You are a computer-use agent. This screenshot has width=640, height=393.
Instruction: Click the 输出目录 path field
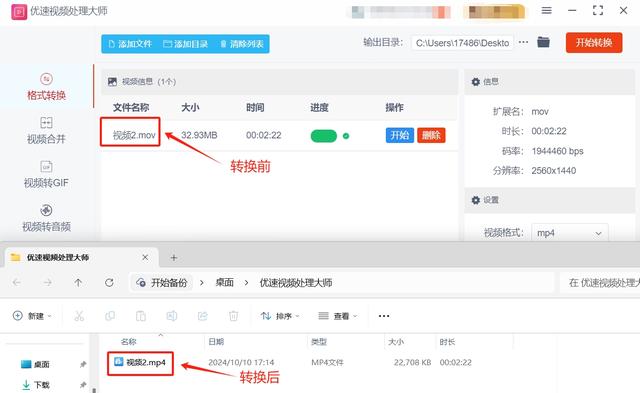(462, 43)
